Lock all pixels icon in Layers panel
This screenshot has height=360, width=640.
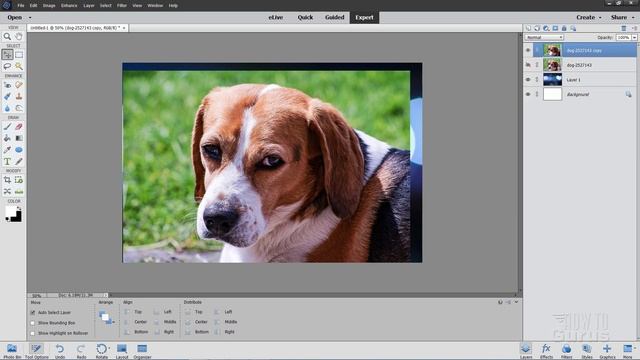click(564, 28)
